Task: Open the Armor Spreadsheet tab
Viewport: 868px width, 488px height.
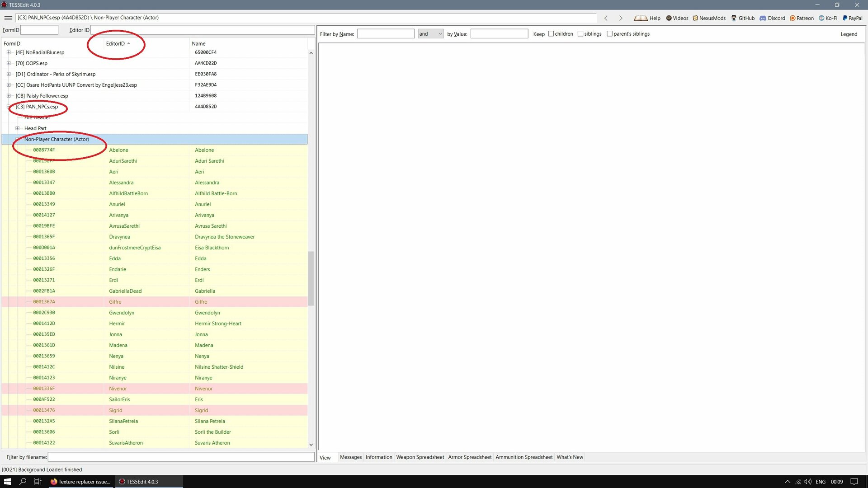Action: point(470,457)
